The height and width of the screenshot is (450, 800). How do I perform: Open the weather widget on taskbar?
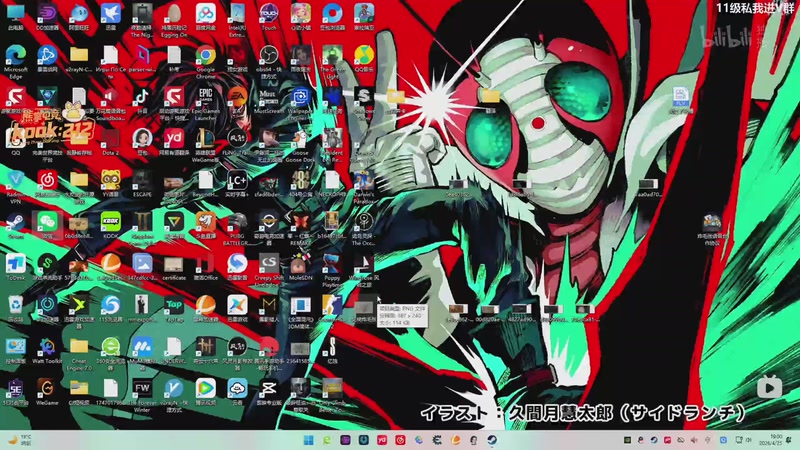coord(19,440)
